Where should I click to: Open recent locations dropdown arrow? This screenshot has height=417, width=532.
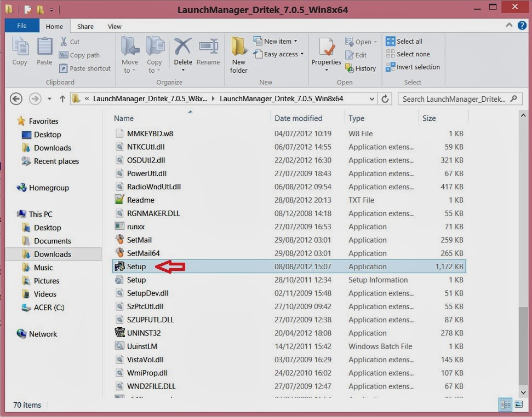coord(49,99)
